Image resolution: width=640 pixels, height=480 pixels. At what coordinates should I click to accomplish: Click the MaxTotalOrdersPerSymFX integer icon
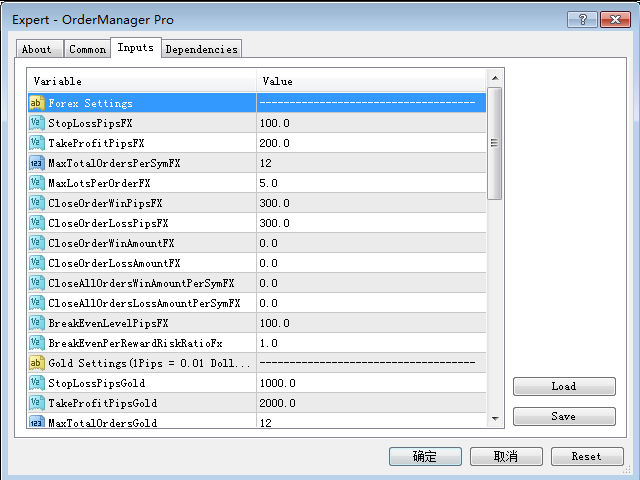tap(36, 163)
